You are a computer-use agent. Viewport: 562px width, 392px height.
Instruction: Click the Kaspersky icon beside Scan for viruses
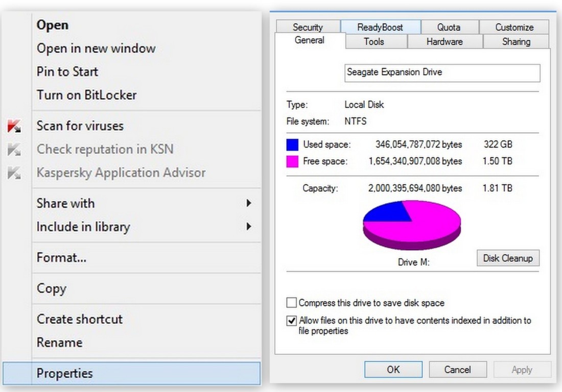(x=14, y=126)
